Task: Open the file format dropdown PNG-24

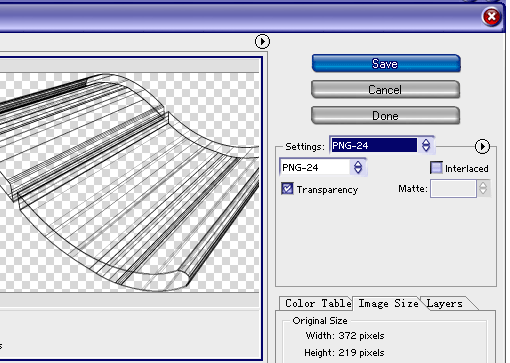Action: 323,167
